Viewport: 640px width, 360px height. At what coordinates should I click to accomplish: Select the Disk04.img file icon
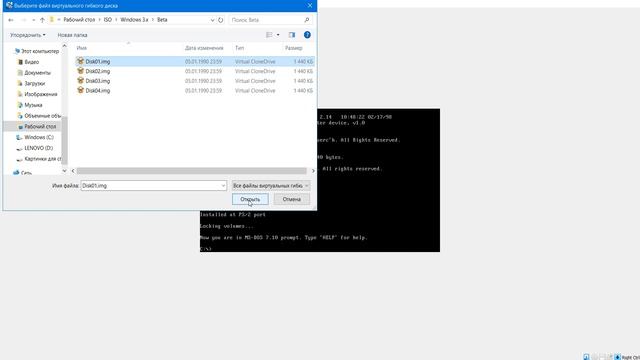[x=80, y=90]
